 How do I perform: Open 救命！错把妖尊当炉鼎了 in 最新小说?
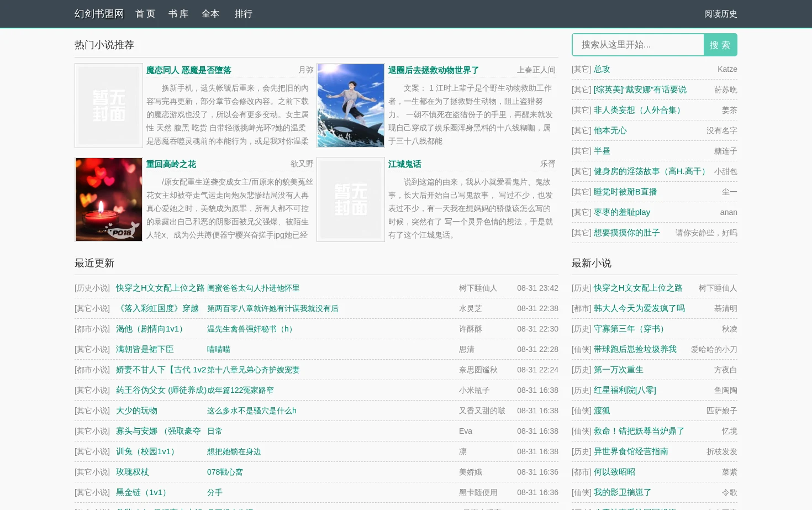(639, 431)
